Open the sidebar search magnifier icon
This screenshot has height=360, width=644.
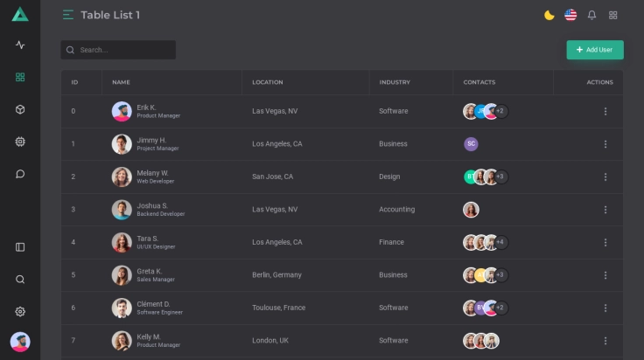point(20,280)
